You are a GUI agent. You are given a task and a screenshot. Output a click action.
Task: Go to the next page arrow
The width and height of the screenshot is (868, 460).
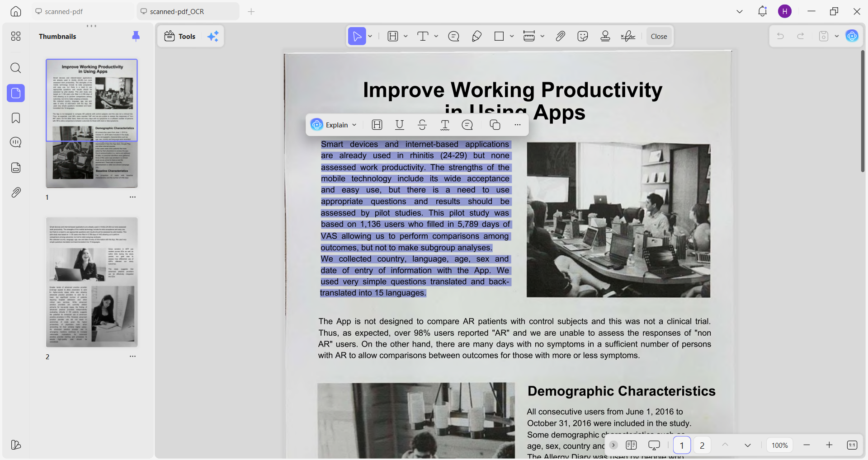click(748, 445)
